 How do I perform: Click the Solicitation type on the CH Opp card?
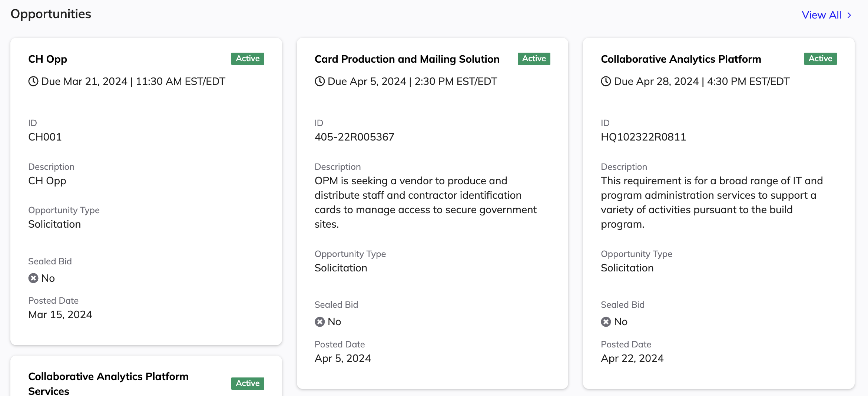click(x=54, y=224)
